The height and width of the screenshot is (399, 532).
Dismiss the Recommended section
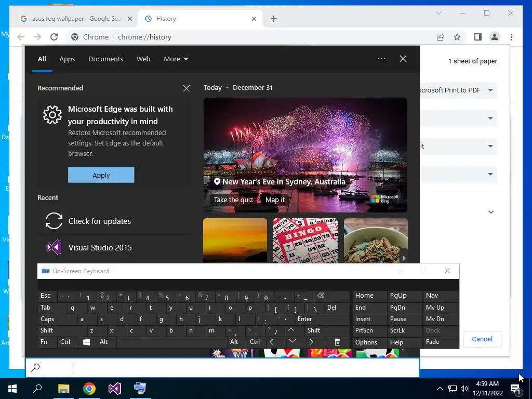pos(187,88)
